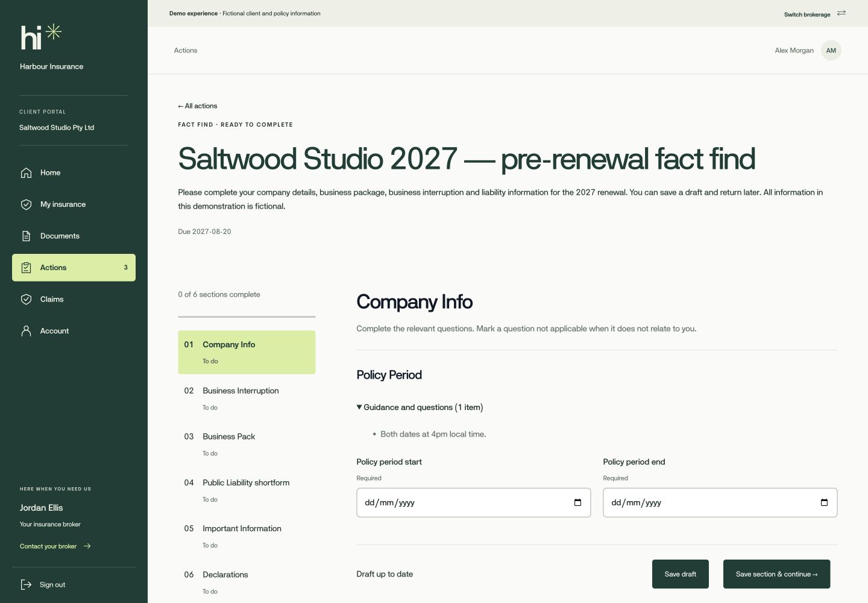Click Save draft button
The image size is (868, 603).
click(680, 574)
